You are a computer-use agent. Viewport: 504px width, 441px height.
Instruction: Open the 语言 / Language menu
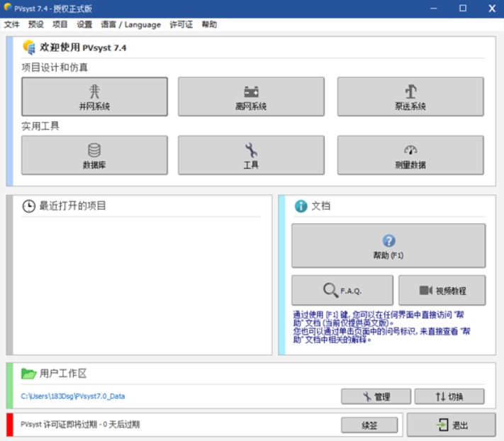(x=131, y=24)
